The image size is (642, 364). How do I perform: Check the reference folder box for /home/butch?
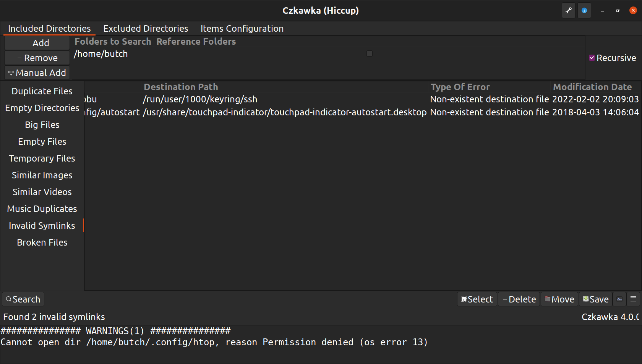pyautogui.click(x=369, y=53)
